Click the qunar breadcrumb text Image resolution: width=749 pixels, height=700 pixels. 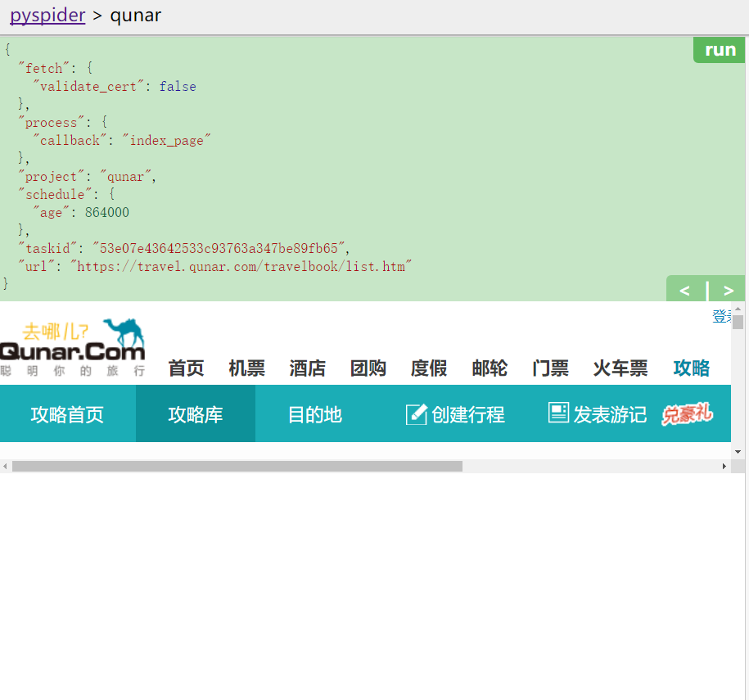coord(136,16)
